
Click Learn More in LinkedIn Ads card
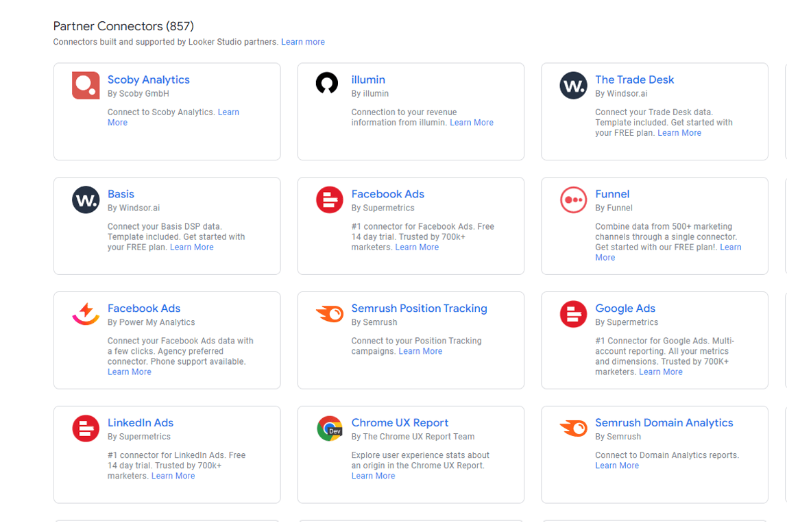[x=173, y=476]
